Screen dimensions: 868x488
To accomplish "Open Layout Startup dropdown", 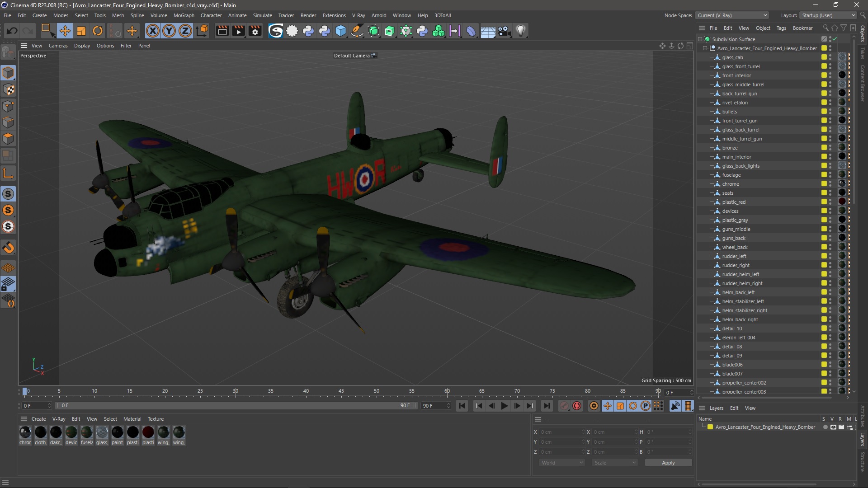I will coord(828,15).
